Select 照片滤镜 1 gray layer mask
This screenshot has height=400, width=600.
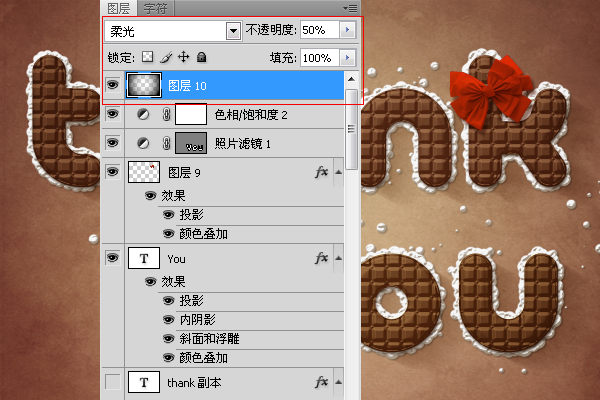[191, 143]
